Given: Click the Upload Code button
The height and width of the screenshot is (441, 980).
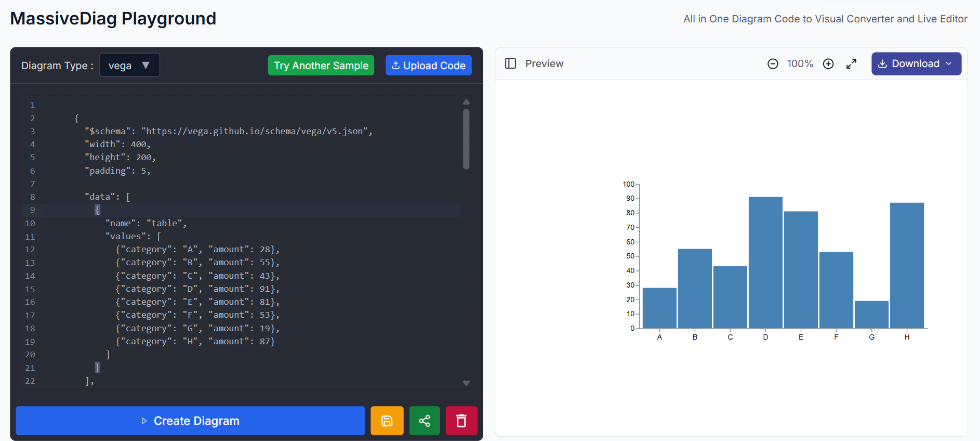Looking at the screenshot, I should tap(428, 66).
